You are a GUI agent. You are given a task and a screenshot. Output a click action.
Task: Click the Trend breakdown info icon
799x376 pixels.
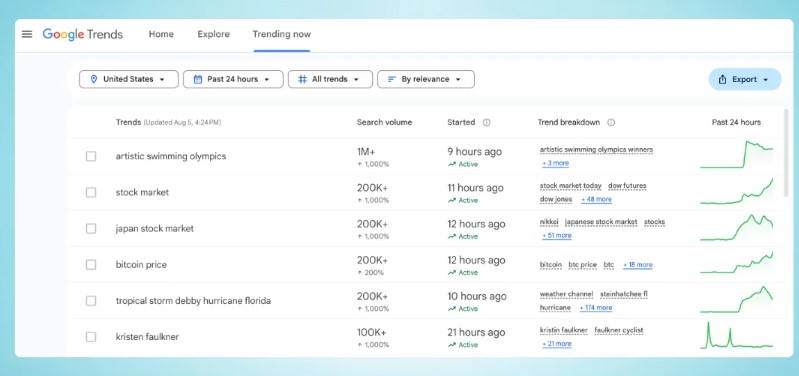point(611,122)
